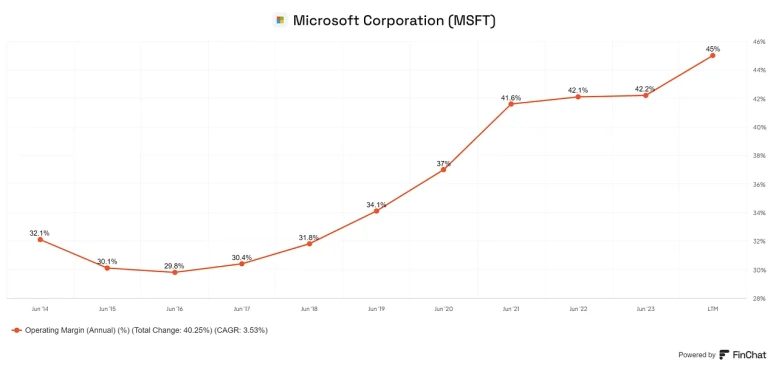Click the Microsoft logo icon in the title
The width and height of the screenshot is (773, 365).
[281, 20]
